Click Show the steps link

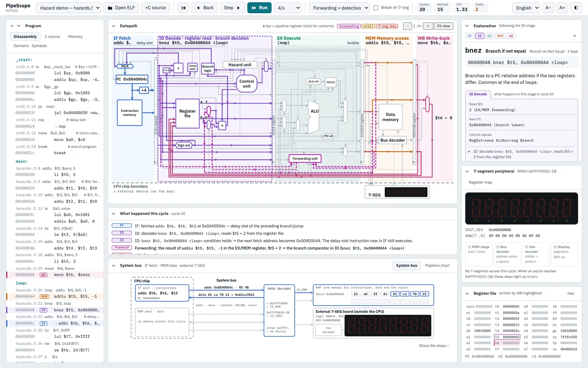tap(434, 346)
